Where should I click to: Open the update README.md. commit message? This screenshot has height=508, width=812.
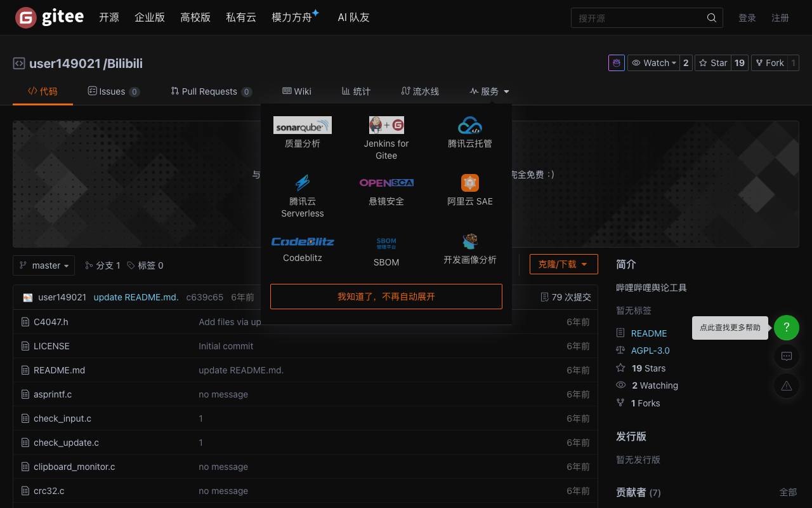136,297
